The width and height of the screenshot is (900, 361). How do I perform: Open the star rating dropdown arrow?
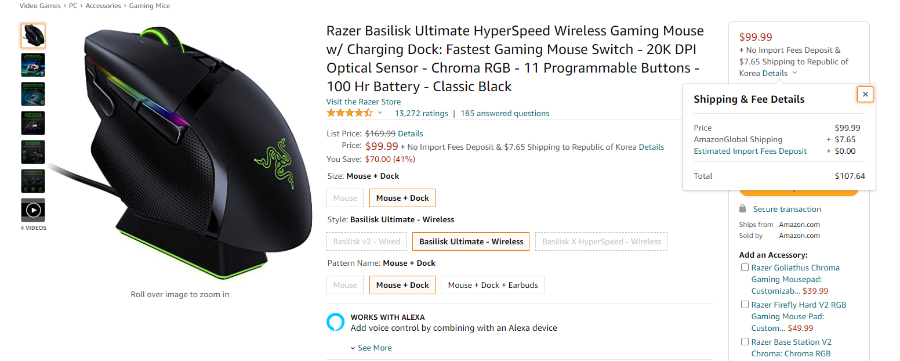tap(380, 113)
